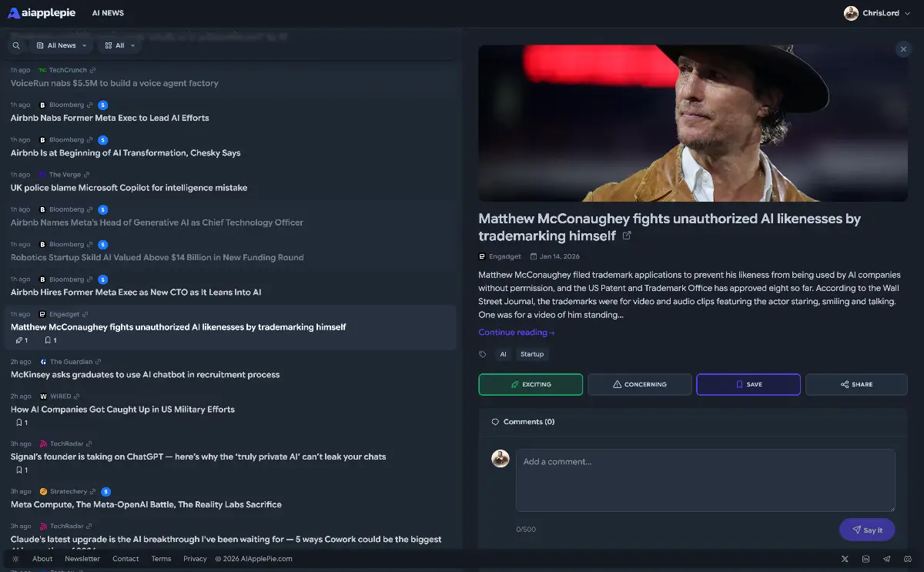924x572 pixels.
Task: Open UK police blame Microsoft Copilot article
Action: coord(129,188)
